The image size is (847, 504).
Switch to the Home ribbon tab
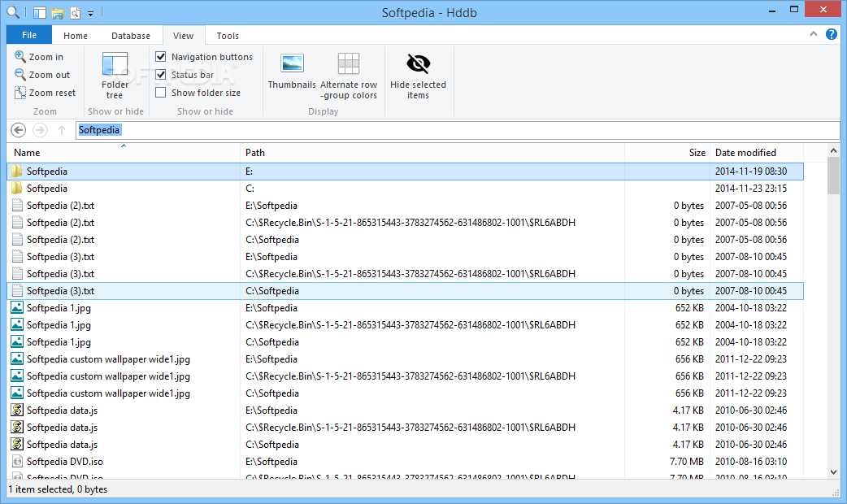tap(76, 36)
